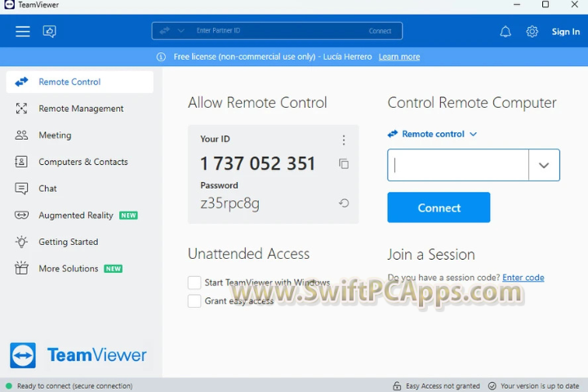
Task: Click the TeamViewer logo at bottom left
Action: click(x=78, y=355)
